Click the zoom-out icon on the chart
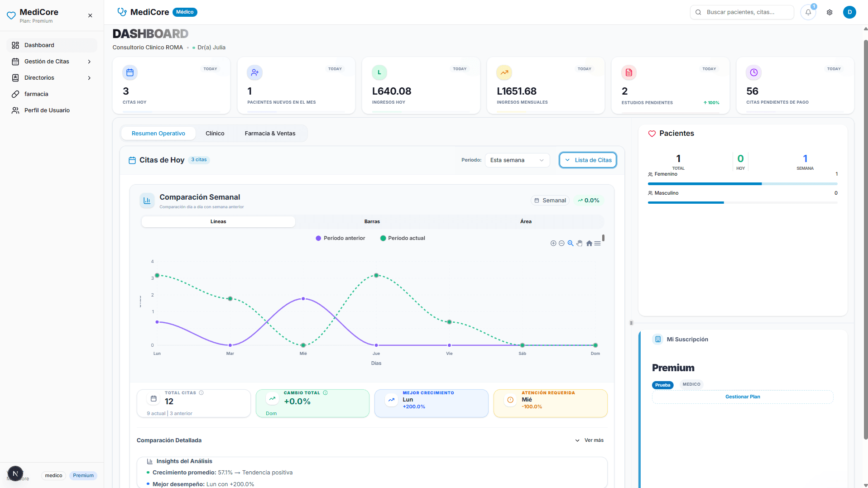Viewport: 868px width, 488px height. tap(561, 243)
